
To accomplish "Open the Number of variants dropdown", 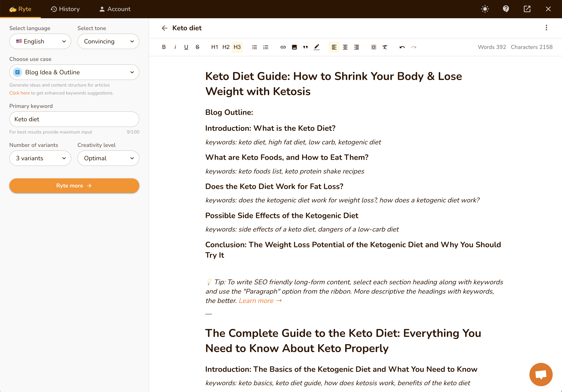I will tap(40, 158).
